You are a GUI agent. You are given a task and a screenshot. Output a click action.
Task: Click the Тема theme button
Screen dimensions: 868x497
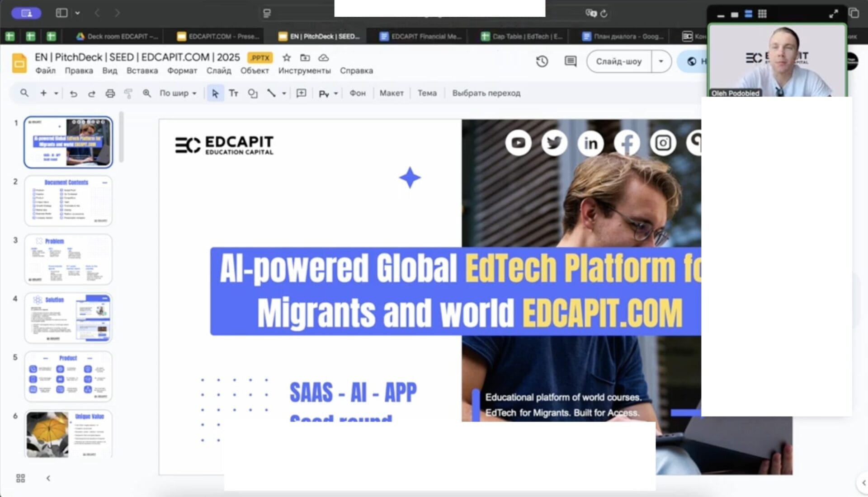click(x=427, y=94)
